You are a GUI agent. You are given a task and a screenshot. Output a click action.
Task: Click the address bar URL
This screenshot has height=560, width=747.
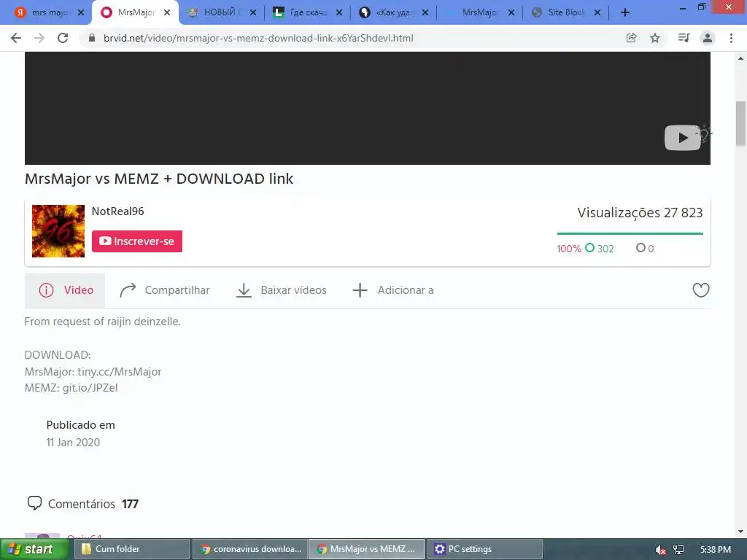[x=259, y=38]
